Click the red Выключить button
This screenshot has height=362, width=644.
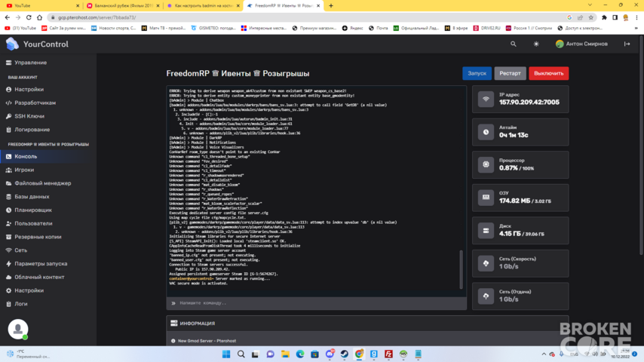tap(549, 73)
